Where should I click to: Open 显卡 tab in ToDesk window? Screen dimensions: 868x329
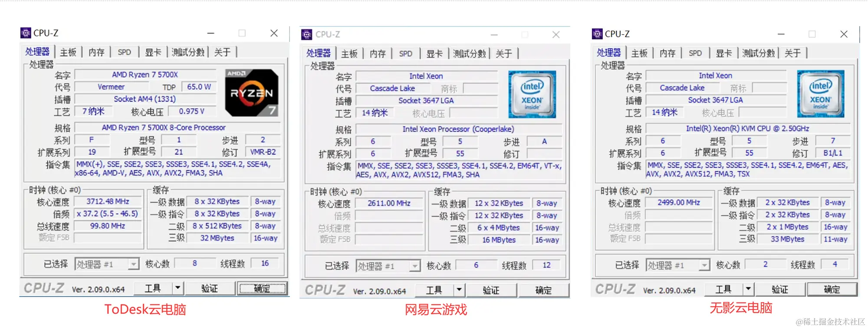[153, 52]
